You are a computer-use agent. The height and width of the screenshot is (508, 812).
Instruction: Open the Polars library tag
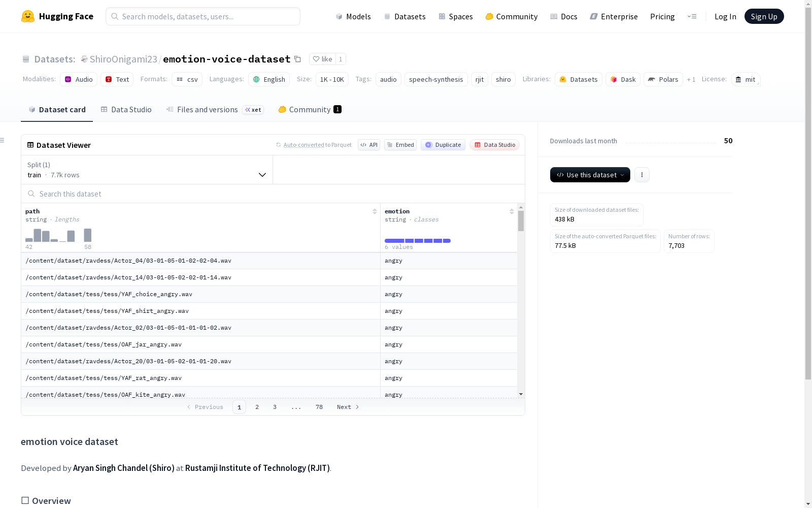pos(663,79)
